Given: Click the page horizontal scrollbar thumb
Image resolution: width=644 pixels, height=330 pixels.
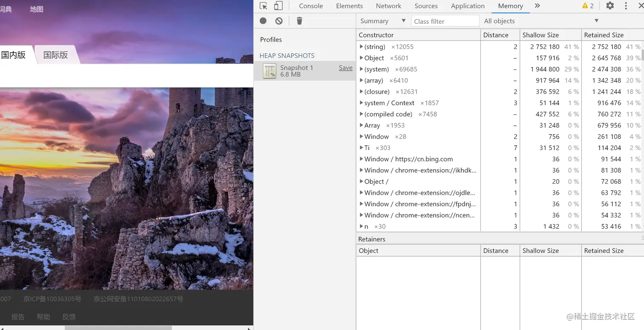Looking at the screenshot, I should click(x=118, y=328).
